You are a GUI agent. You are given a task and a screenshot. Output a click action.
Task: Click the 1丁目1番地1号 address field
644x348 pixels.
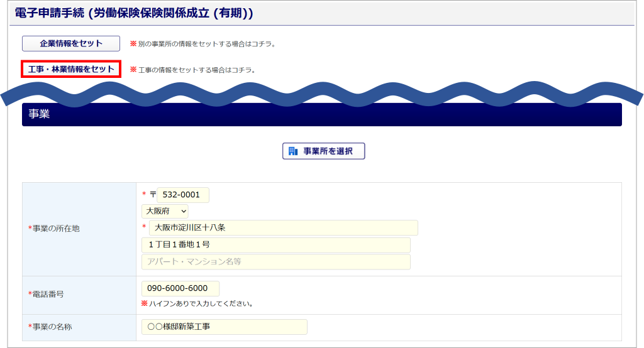276,245
